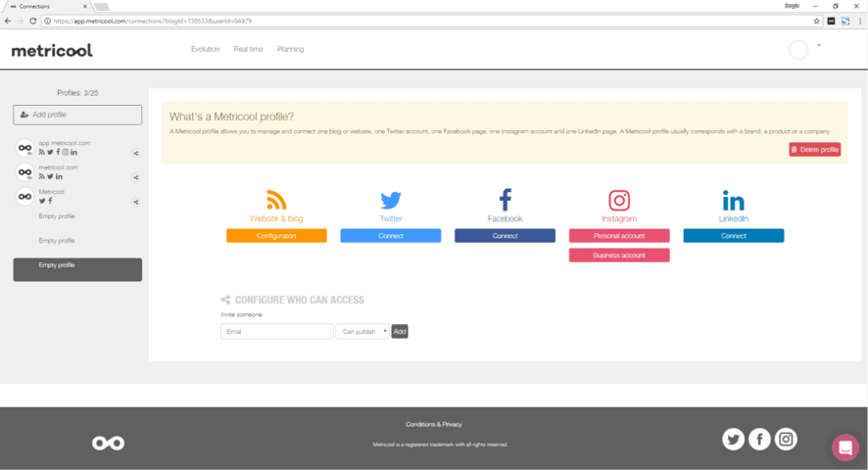The image size is (868, 470).
Task: Connect Instagram Business account
Action: (619, 256)
